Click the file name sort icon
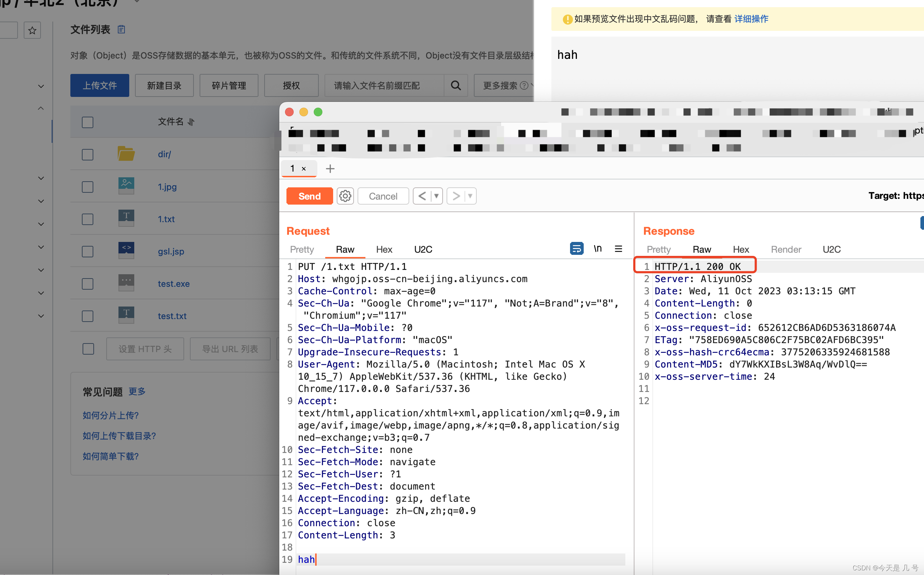This screenshot has height=575, width=924. tap(191, 122)
